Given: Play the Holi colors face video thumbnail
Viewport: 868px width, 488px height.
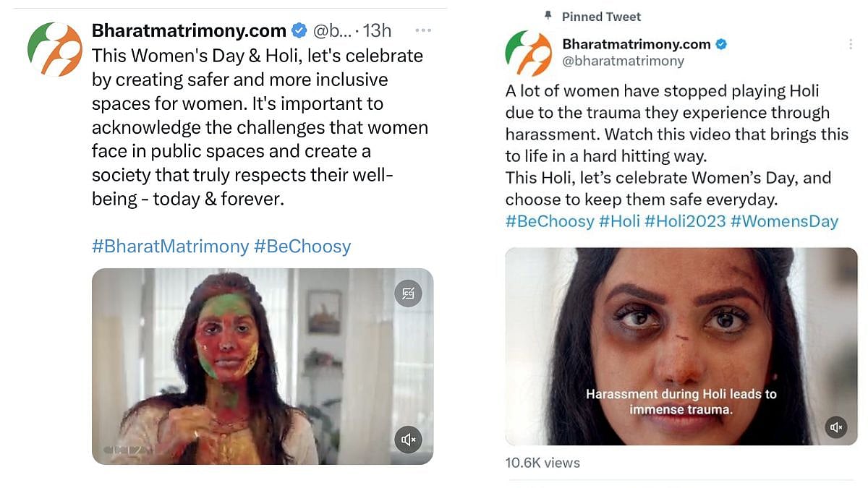Looking at the screenshot, I should tap(263, 366).
